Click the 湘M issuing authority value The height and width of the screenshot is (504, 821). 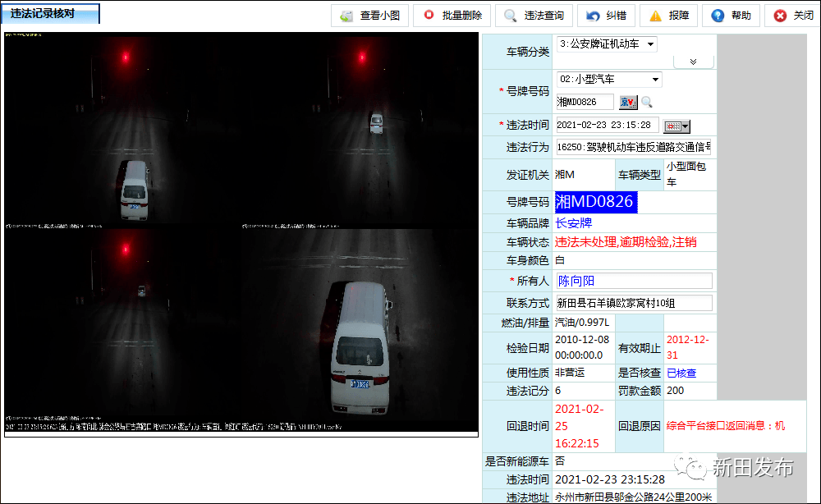(565, 174)
